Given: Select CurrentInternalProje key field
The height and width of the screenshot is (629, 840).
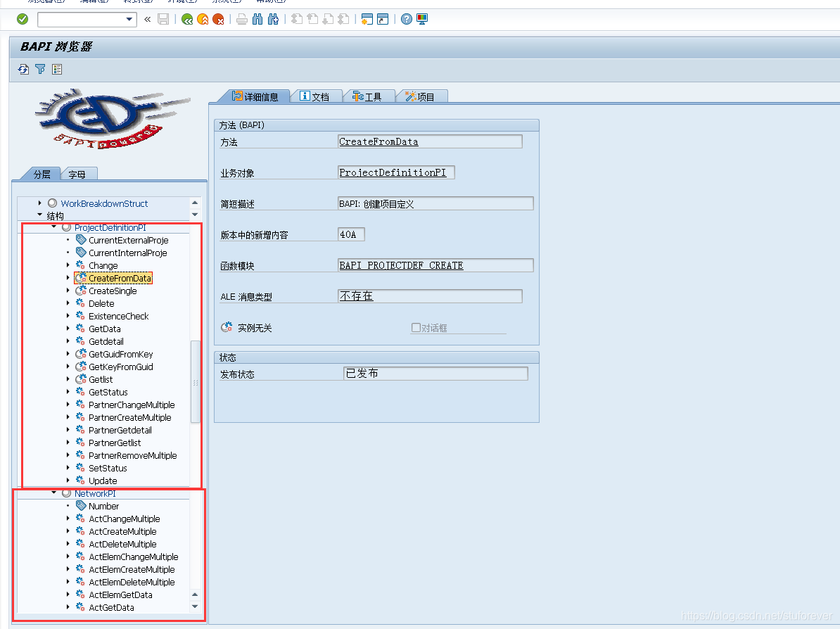Looking at the screenshot, I should coord(128,253).
